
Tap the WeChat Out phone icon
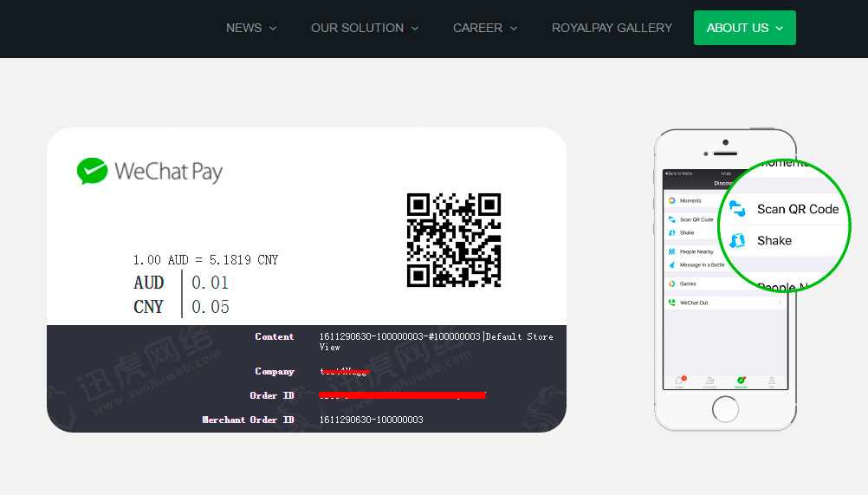(x=672, y=303)
